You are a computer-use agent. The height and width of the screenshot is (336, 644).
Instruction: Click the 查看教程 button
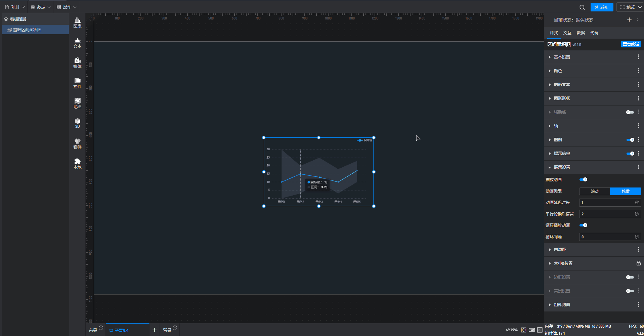pyautogui.click(x=631, y=44)
